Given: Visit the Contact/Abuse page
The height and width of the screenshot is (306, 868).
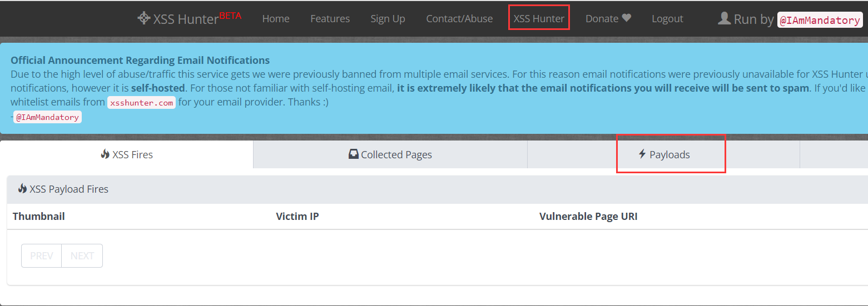Looking at the screenshot, I should 459,18.
